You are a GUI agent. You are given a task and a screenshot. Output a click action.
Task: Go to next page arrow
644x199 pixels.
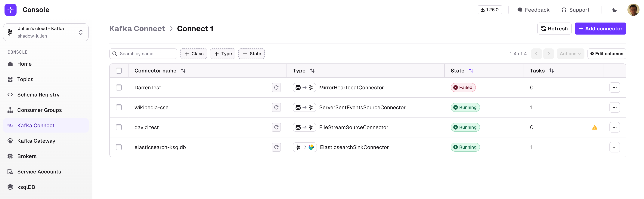(549, 54)
